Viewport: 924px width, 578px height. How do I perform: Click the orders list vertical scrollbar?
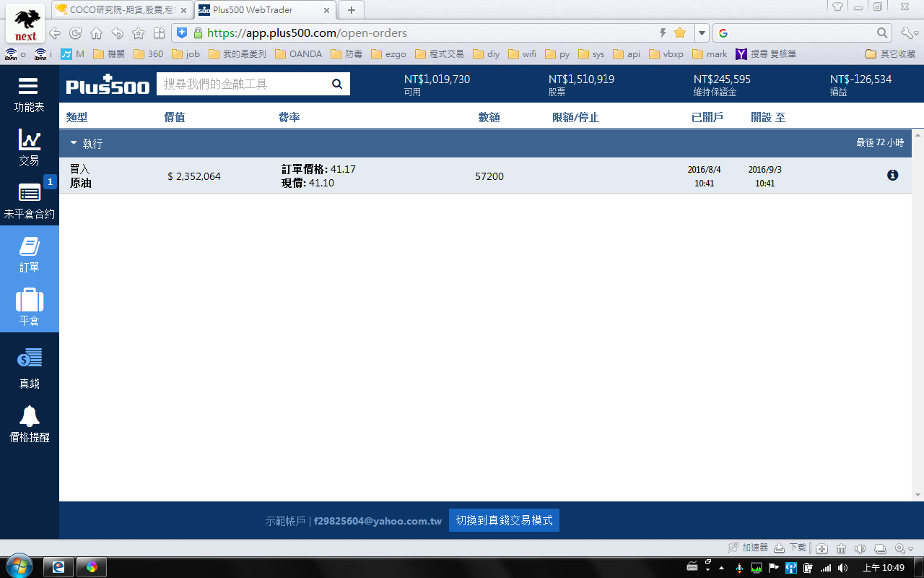(x=918, y=315)
